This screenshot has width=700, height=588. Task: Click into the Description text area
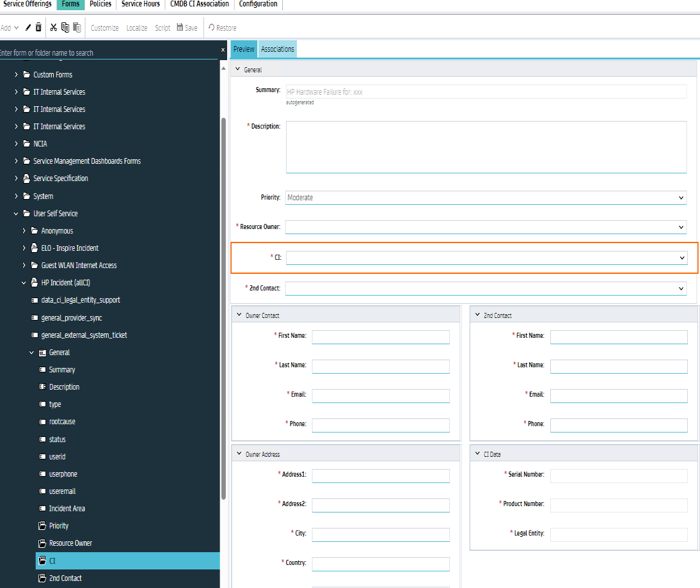pyautogui.click(x=486, y=147)
